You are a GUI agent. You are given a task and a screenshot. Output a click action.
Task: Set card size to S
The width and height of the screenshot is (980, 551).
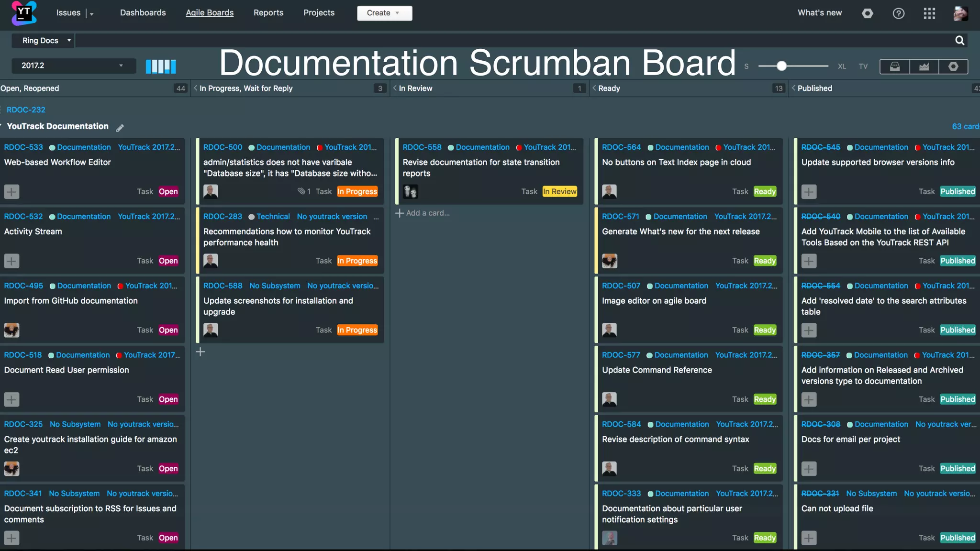point(746,66)
